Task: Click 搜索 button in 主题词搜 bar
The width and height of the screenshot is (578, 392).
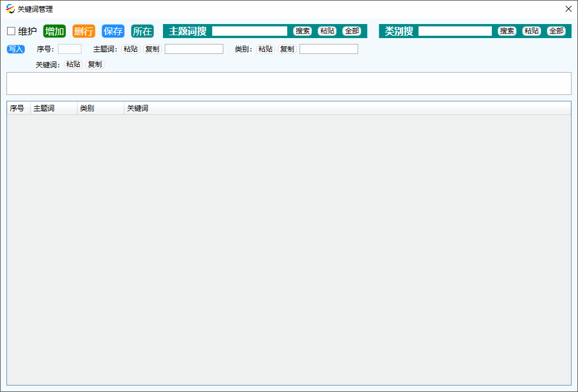Action: click(x=302, y=31)
